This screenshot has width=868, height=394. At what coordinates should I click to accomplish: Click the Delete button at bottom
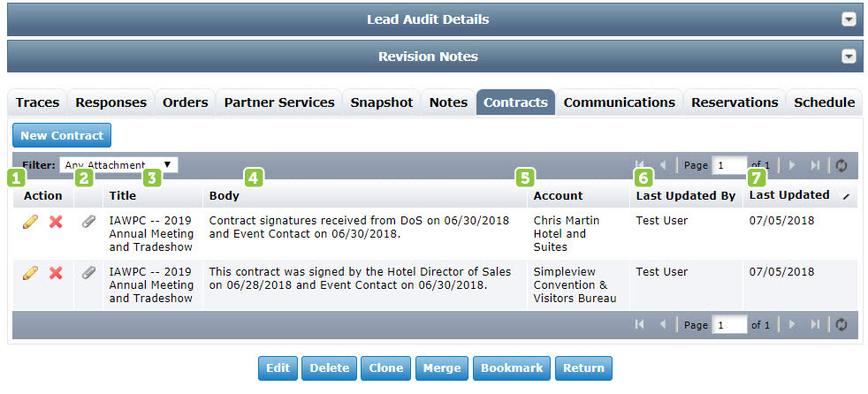pos(330,368)
